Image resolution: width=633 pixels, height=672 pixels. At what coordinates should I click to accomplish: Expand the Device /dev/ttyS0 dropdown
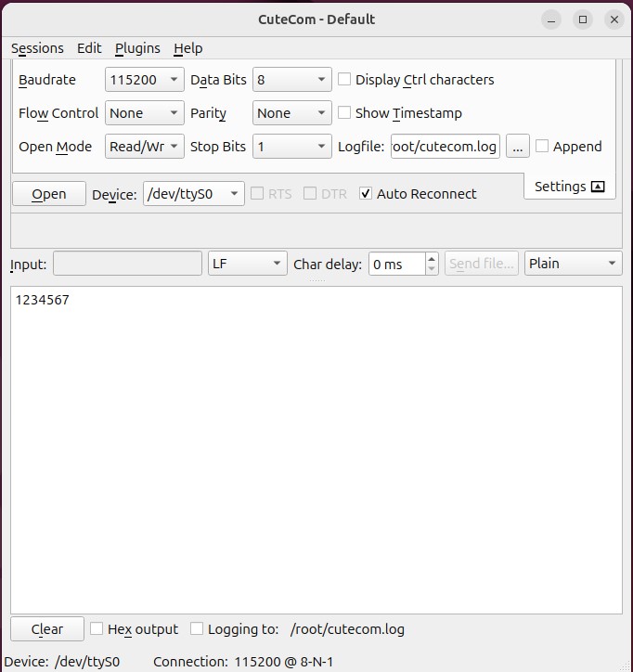194,194
